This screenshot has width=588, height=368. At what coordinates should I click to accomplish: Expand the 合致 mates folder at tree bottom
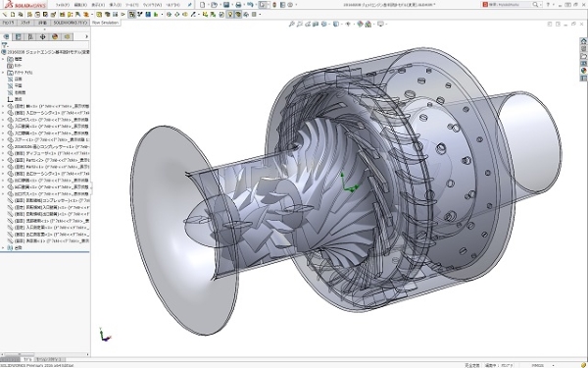3,248
